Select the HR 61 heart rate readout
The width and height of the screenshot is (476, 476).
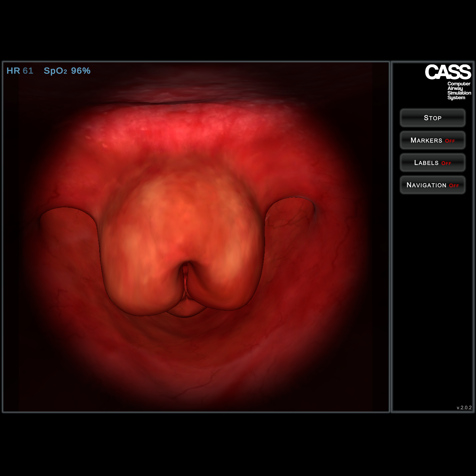click(20, 71)
